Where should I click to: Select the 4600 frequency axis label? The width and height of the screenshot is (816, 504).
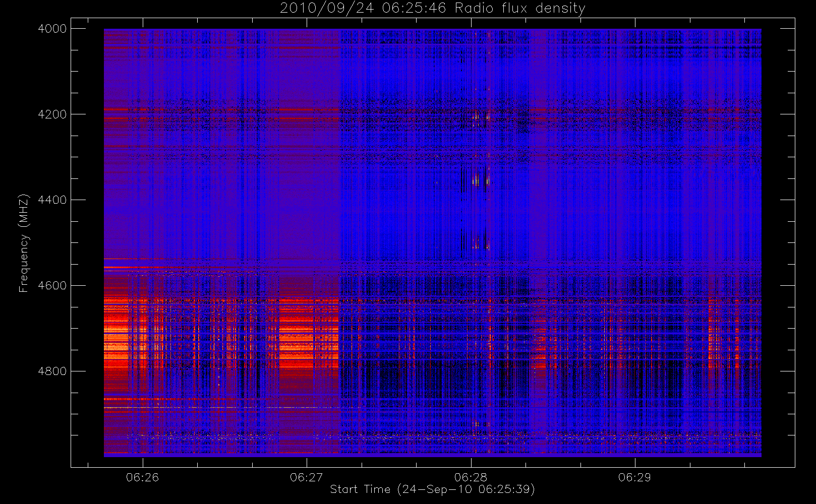tap(52, 286)
